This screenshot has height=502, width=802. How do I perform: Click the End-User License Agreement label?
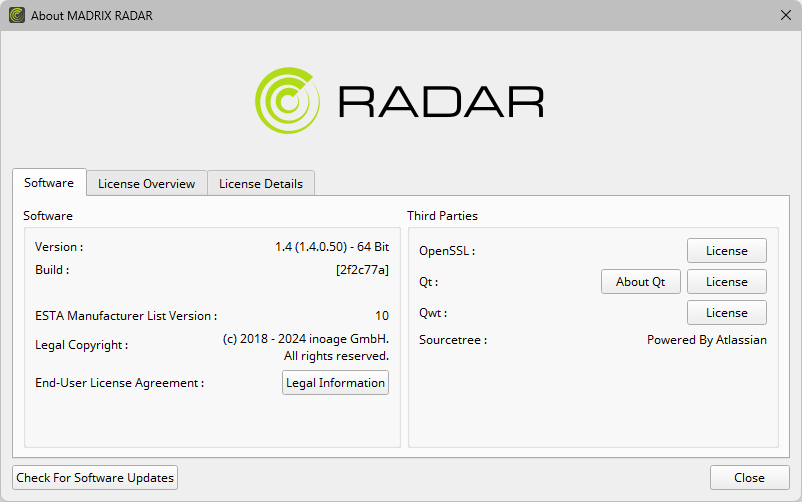[119, 383]
